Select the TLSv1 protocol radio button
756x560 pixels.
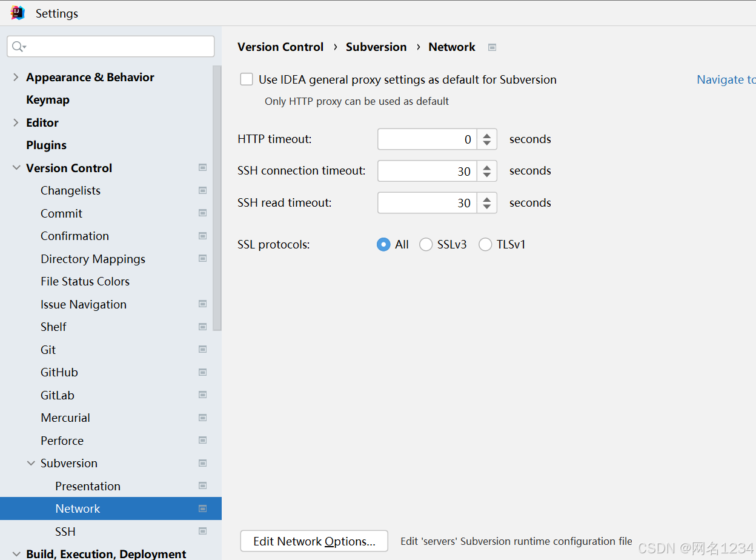click(485, 244)
